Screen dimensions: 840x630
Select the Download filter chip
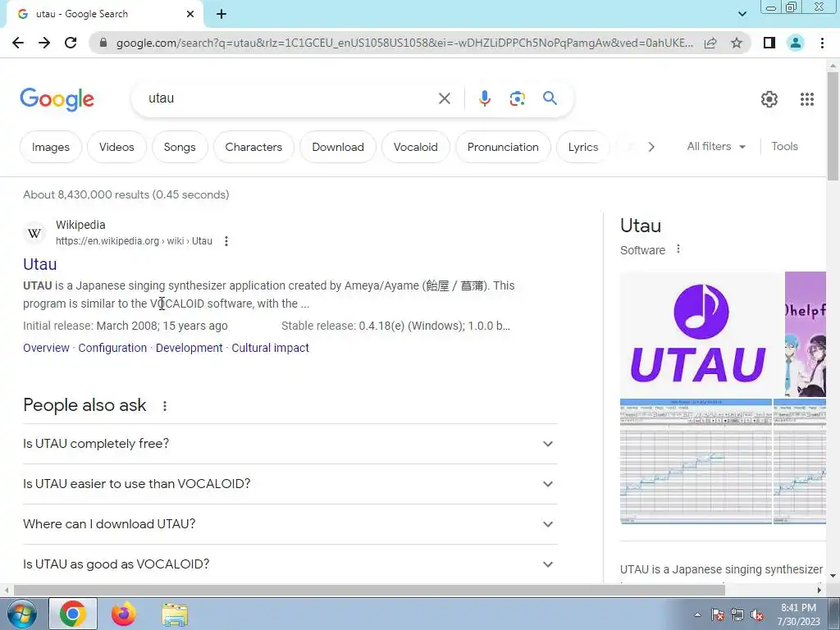[x=338, y=147]
